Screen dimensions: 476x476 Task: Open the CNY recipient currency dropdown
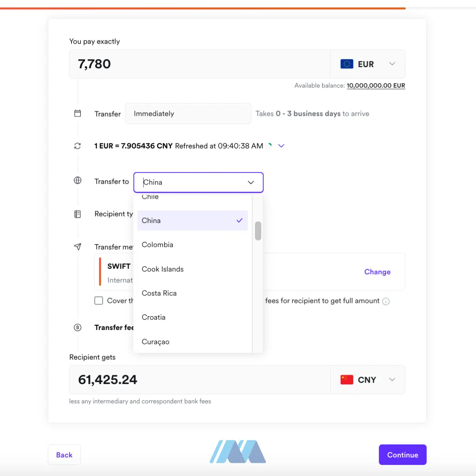click(368, 380)
